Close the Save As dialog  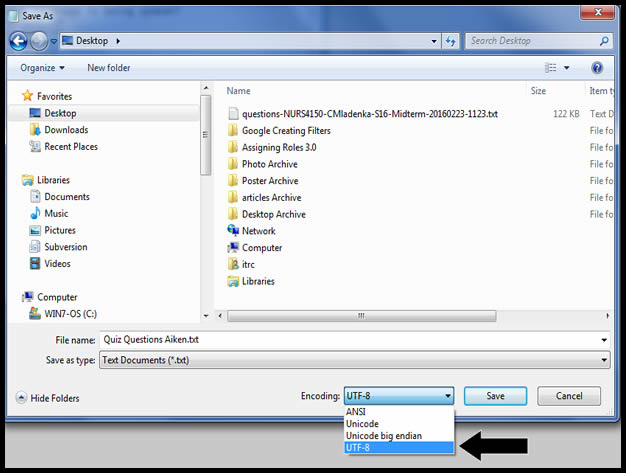coord(597,12)
